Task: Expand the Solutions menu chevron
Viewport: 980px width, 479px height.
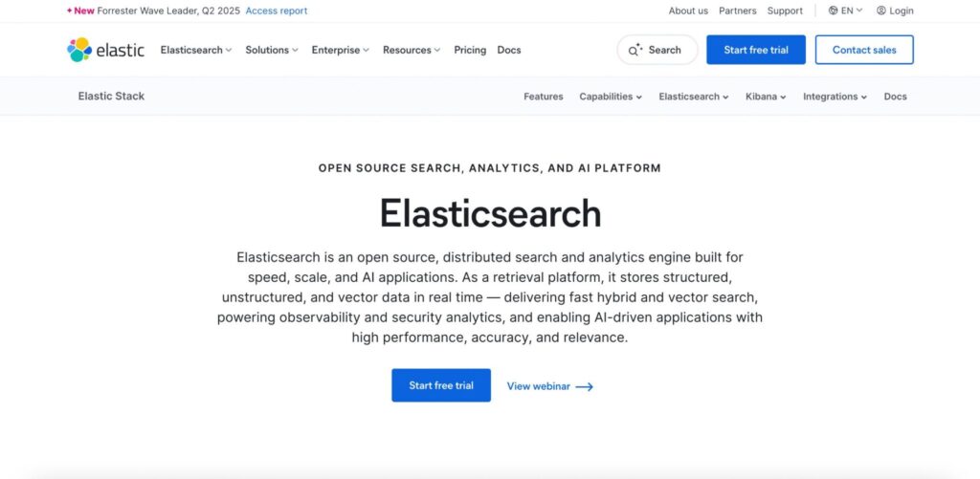Action: click(x=295, y=50)
